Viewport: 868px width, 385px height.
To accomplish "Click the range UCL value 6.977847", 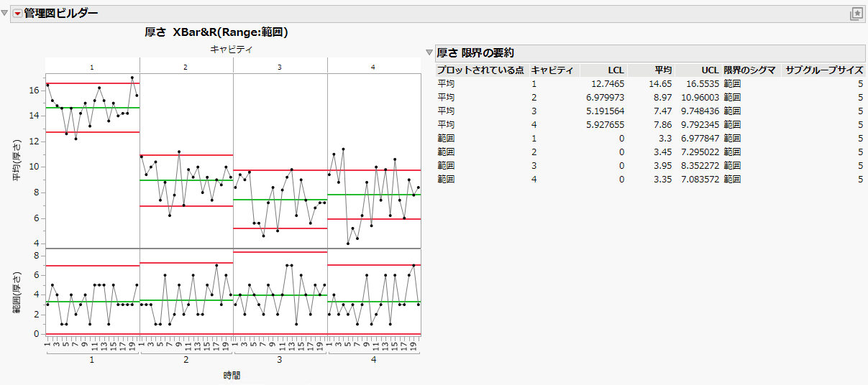I will coord(698,138).
